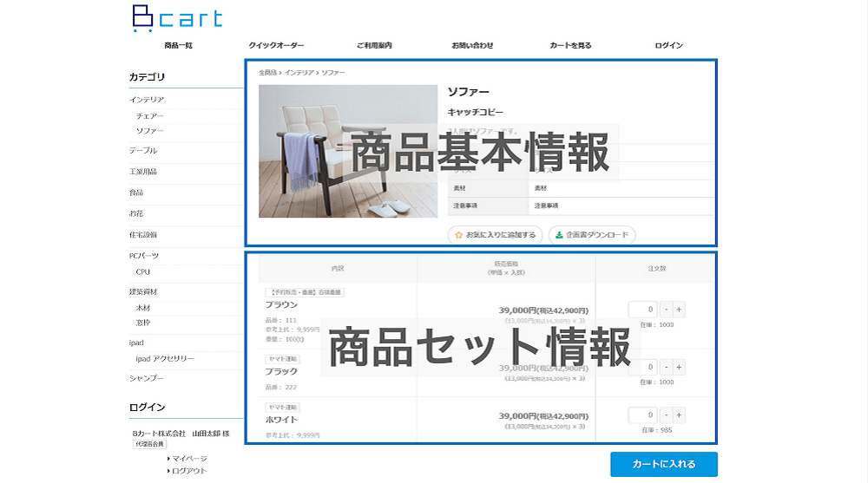This screenshot has height=483, width=868.
Task: Decrease ホワイト quantity with minus button
Action: 667,415
